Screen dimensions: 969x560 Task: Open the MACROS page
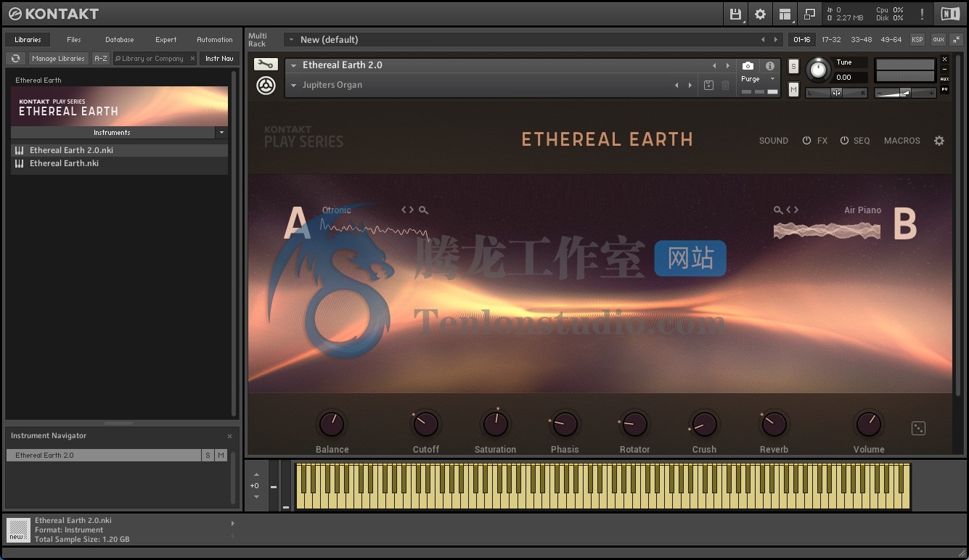[902, 141]
